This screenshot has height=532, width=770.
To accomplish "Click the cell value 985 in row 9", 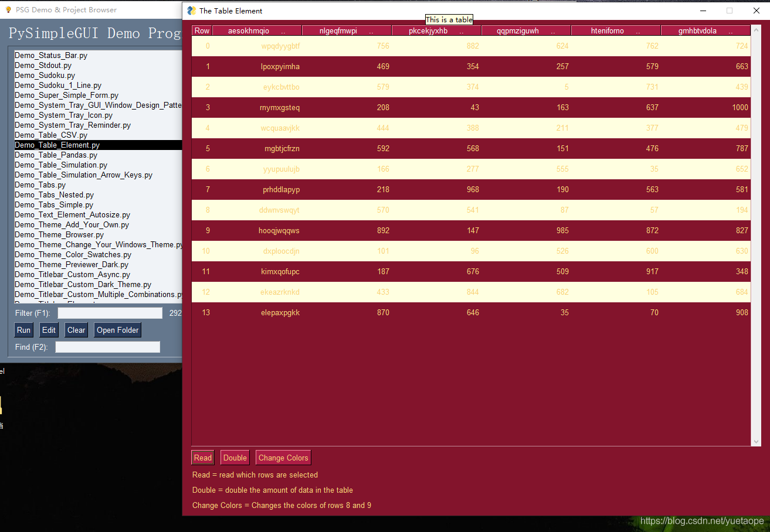I will click(x=562, y=230).
